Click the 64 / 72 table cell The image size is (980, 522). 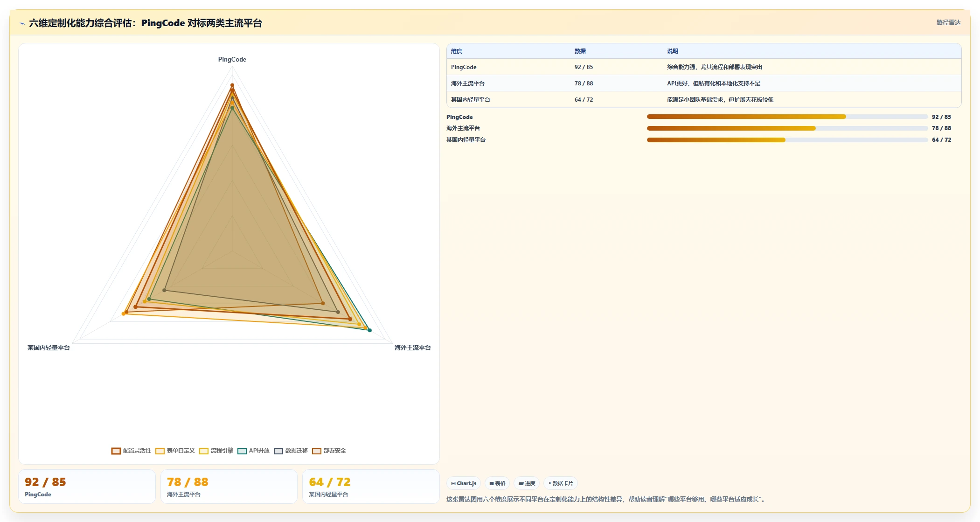(617, 100)
